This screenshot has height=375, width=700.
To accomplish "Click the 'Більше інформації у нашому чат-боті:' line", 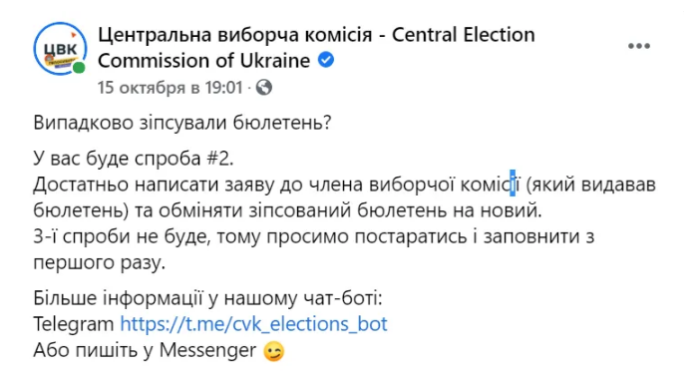I will pyautogui.click(x=208, y=298).
